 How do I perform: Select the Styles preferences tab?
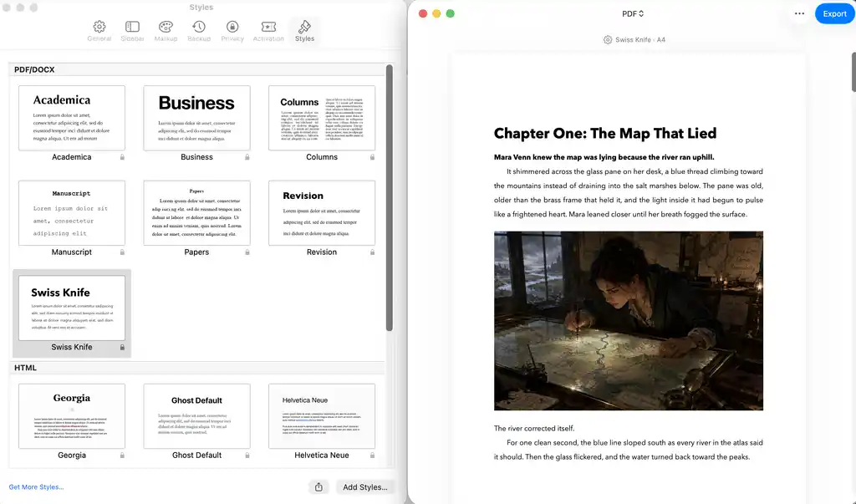point(304,31)
